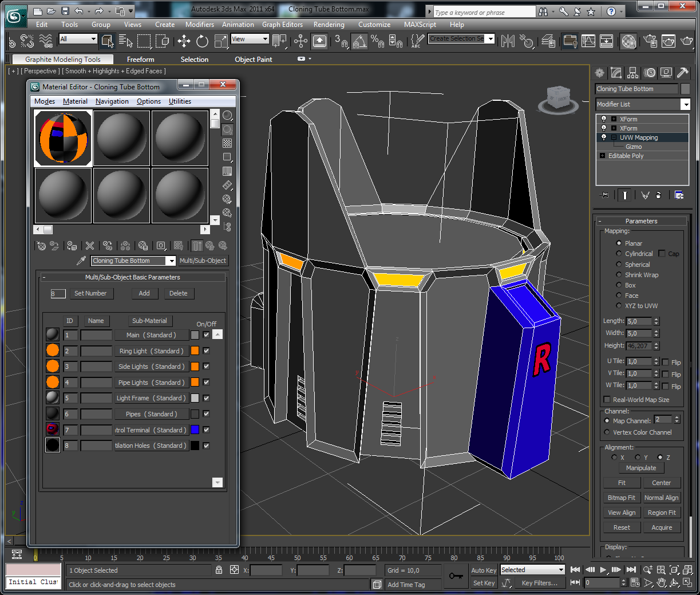Select the Move transform tool
Screen dimensions: 700x595
[184, 41]
